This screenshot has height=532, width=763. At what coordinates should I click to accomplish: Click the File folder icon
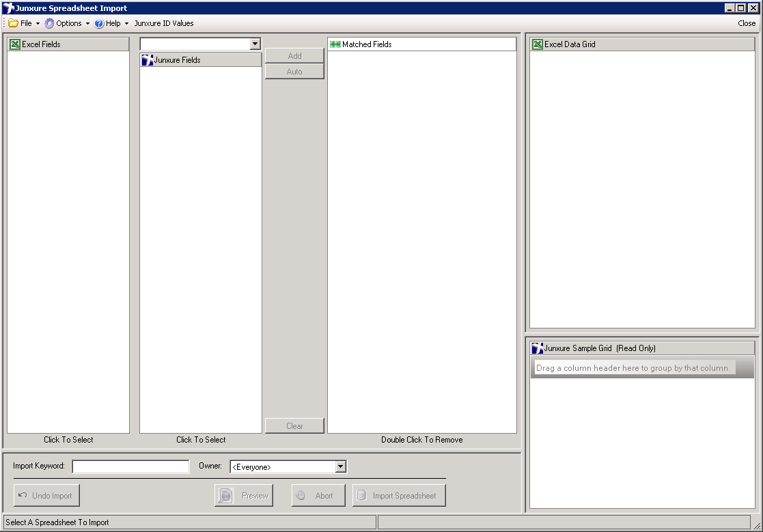pyautogui.click(x=13, y=23)
